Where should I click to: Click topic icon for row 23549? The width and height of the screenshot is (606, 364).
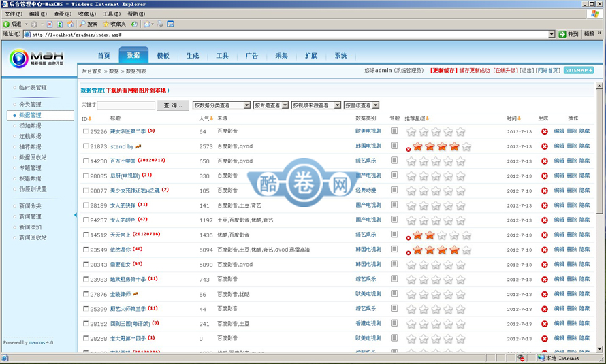(394, 250)
